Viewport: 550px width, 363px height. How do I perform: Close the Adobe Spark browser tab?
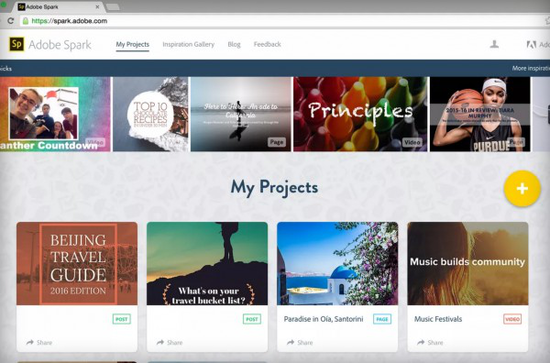click(x=97, y=7)
